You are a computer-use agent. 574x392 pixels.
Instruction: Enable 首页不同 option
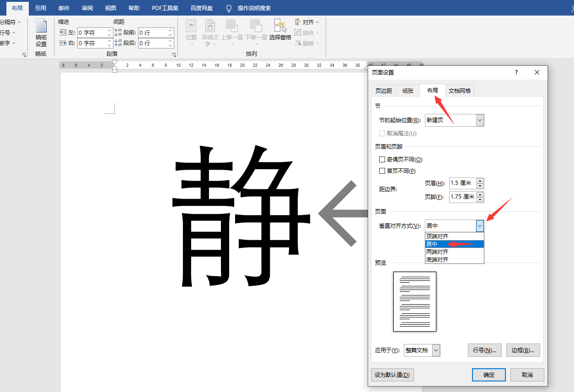pos(382,171)
